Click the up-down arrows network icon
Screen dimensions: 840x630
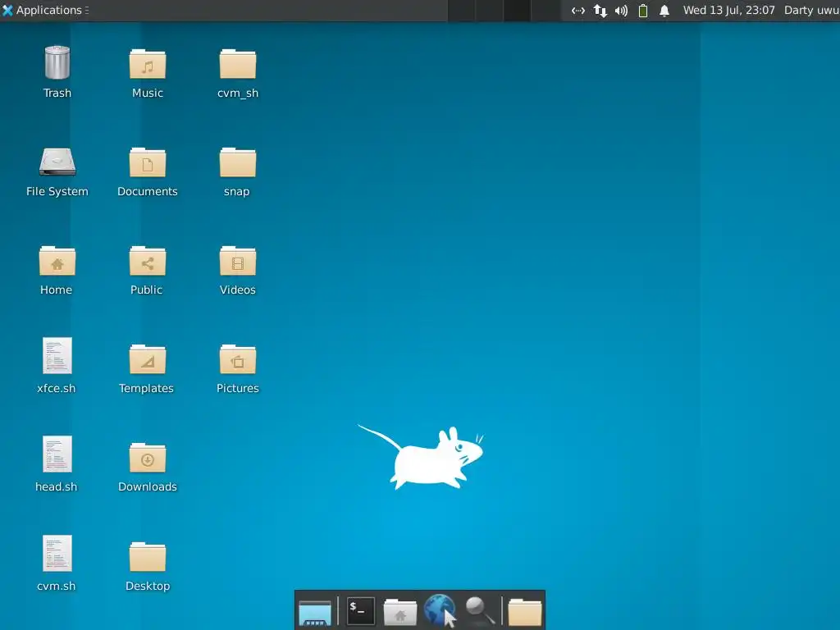600,11
